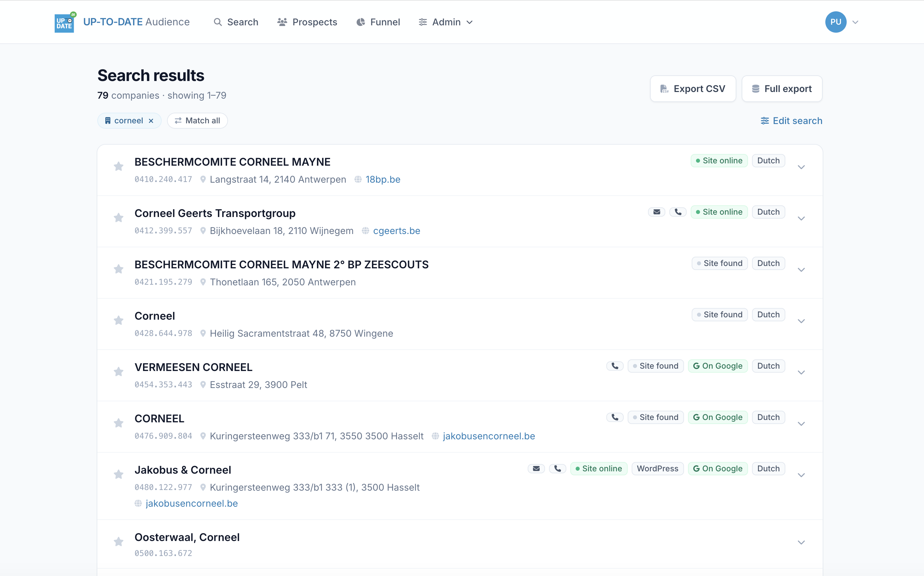The width and height of the screenshot is (924, 576).
Task: Click phone icon on CORNEEL Hasselt row
Action: (615, 418)
